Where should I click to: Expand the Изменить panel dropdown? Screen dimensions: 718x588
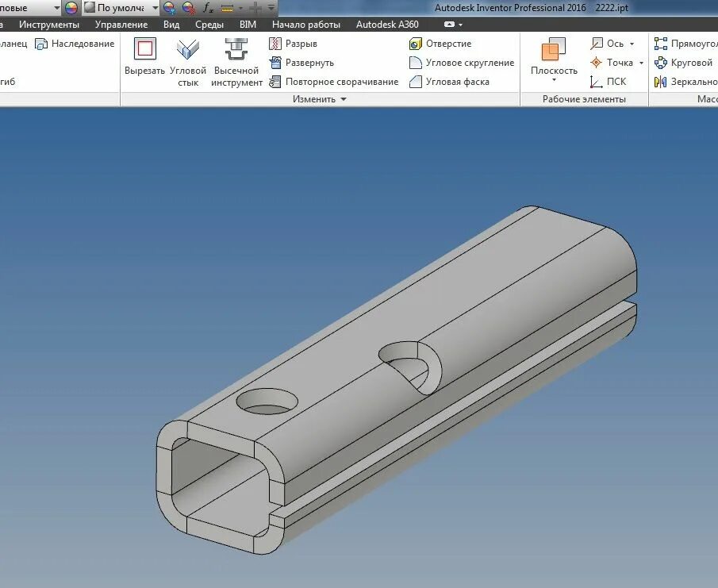point(344,99)
